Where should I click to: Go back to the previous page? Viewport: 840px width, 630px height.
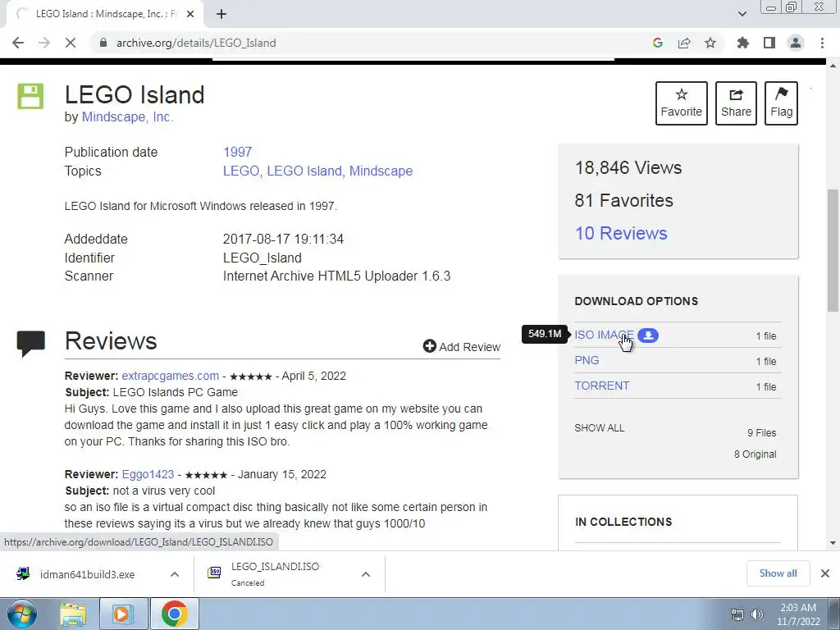tap(18, 43)
